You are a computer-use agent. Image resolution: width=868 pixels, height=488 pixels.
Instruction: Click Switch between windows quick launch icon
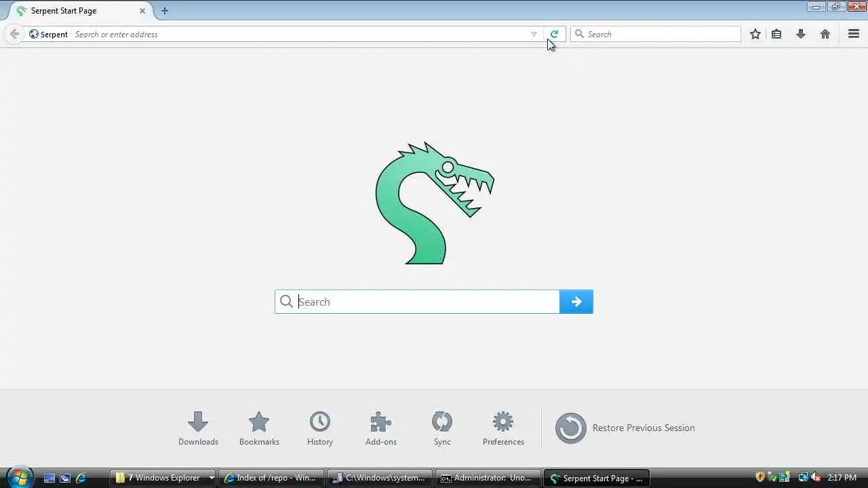click(x=65, y=478)
